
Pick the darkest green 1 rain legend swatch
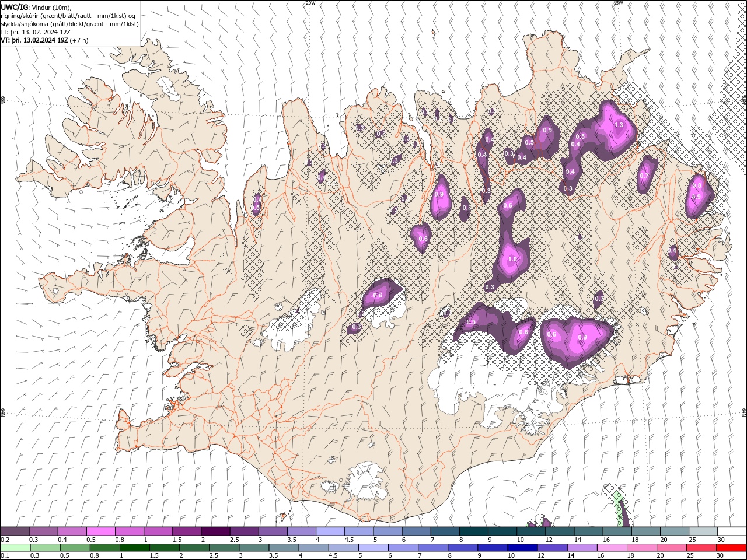pos(135,547)
